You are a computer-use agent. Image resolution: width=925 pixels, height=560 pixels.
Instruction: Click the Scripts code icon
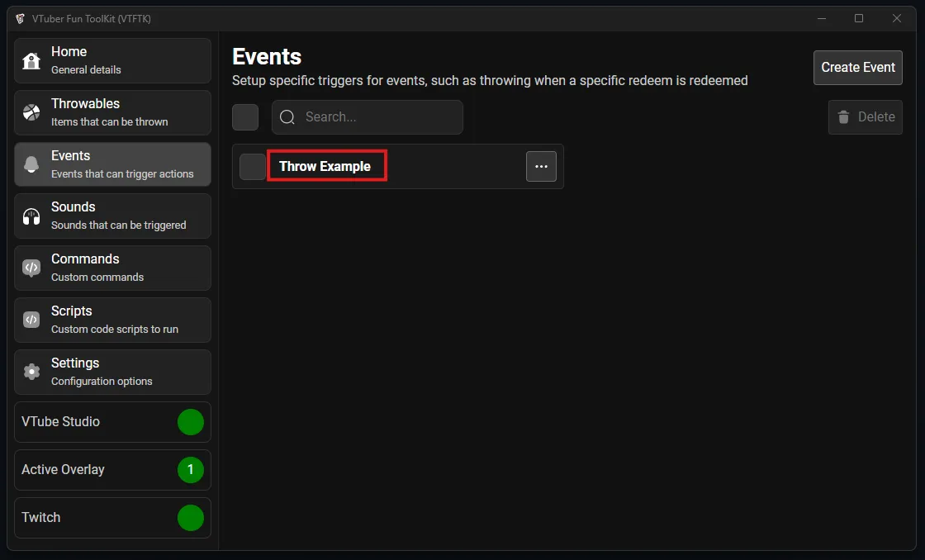(x=31, y=320)
